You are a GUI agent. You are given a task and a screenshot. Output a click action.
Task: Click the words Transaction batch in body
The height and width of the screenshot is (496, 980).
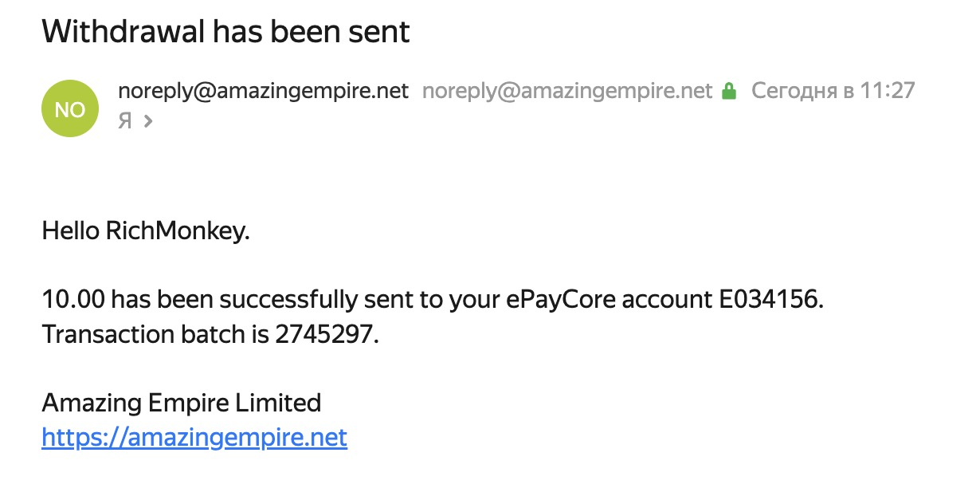click(142, 334)
